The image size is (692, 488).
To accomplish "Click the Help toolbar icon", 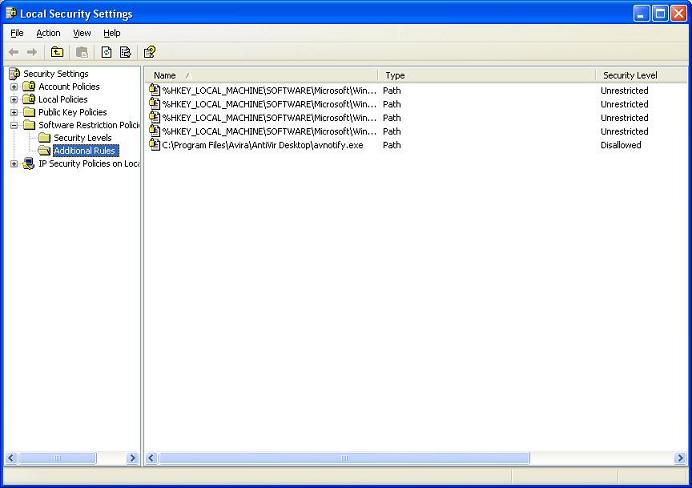I will coord(150,52).
